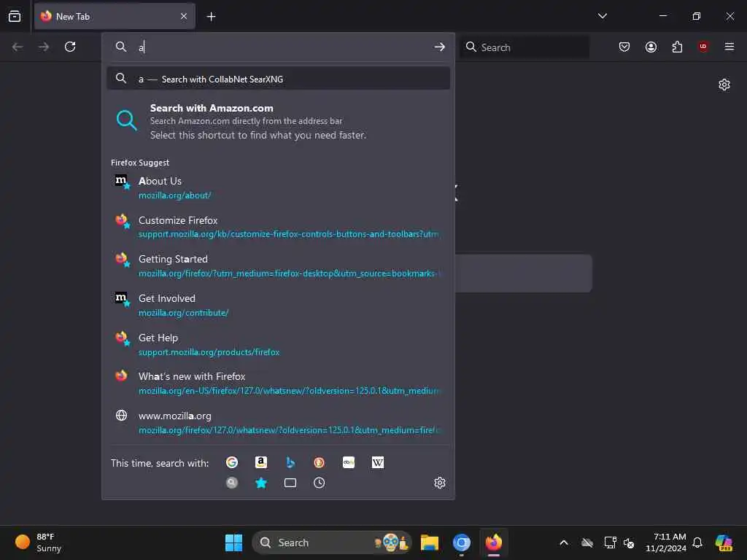
Task: Search this time with Bing
Action: tap(290, 462)
